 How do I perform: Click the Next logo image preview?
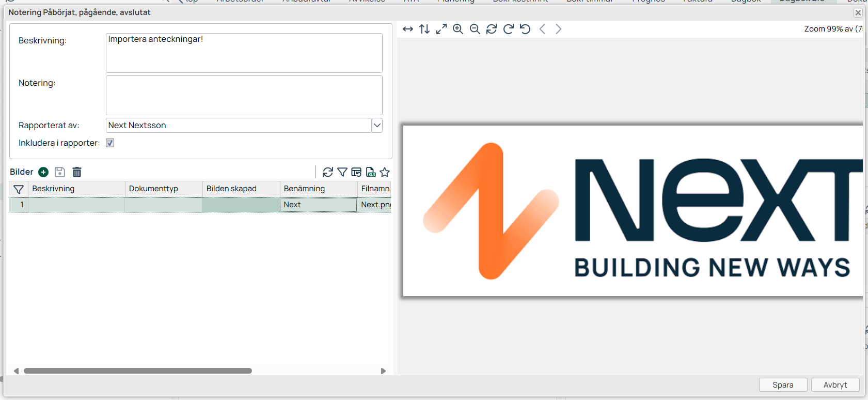click(633, 211)
